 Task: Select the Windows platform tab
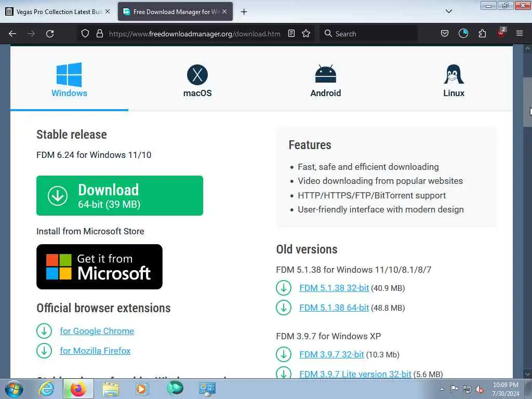(x=69, y=80)
